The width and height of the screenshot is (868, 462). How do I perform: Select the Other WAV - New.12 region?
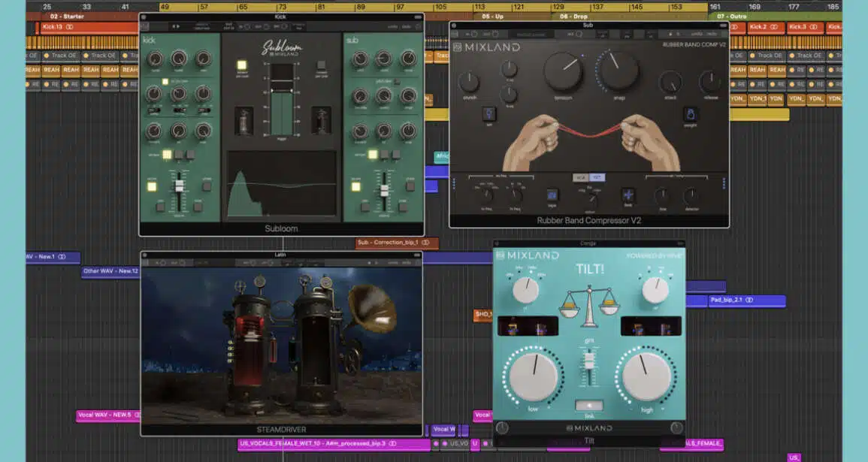[110, 272]
